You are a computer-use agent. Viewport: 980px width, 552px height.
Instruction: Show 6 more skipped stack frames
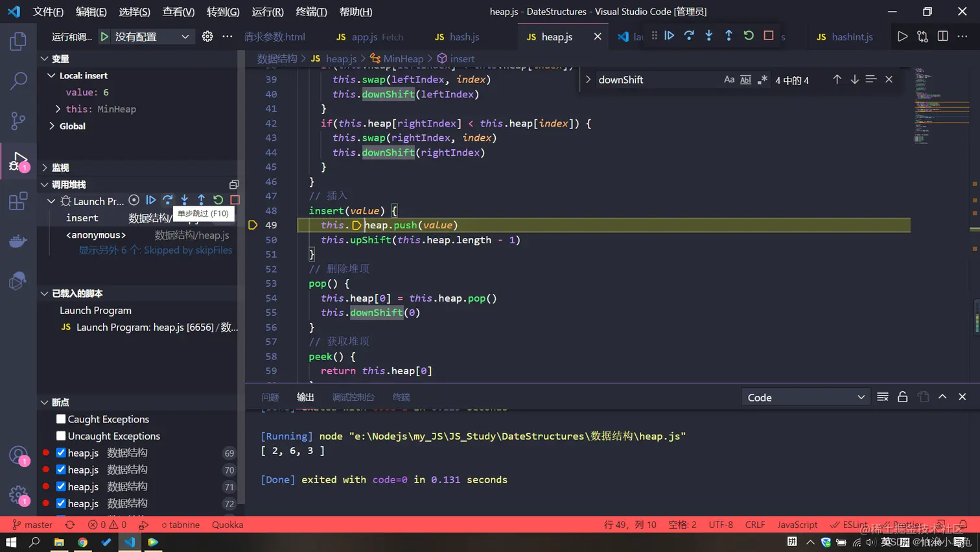[x=156, y=250]
